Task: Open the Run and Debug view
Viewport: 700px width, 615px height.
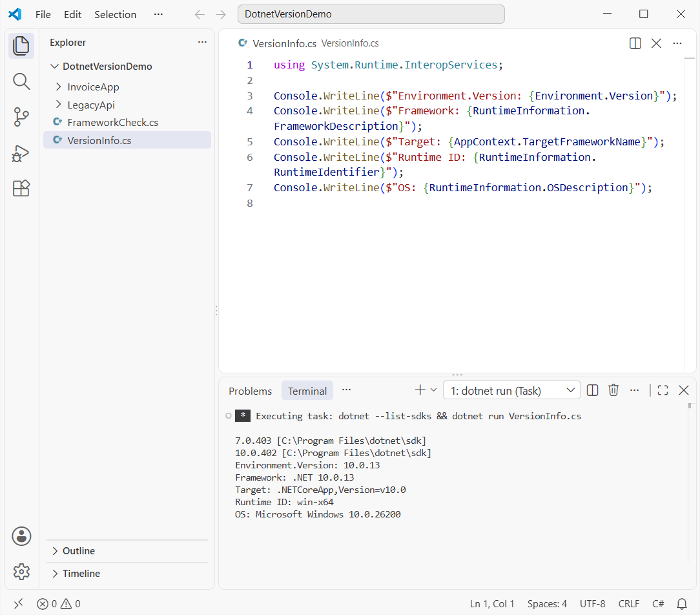Action: pyautogui.click(x=21, y=153)
